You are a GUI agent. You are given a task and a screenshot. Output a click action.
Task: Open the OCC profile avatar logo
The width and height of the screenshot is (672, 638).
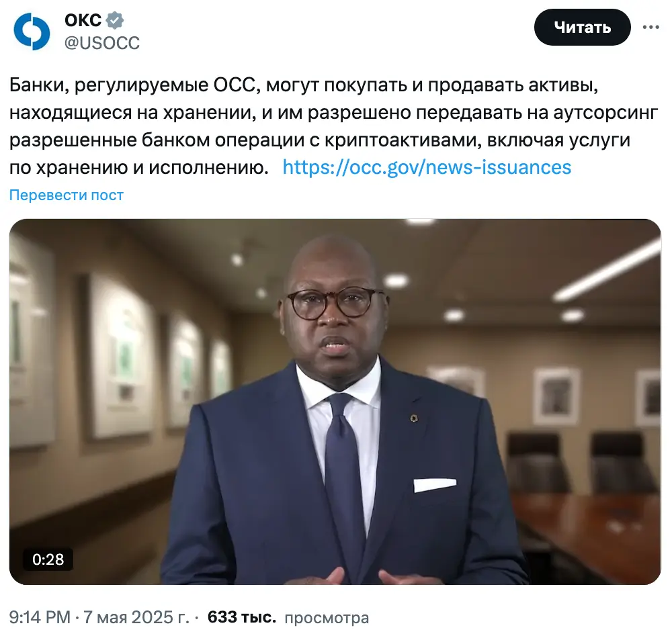click(32, 32)
